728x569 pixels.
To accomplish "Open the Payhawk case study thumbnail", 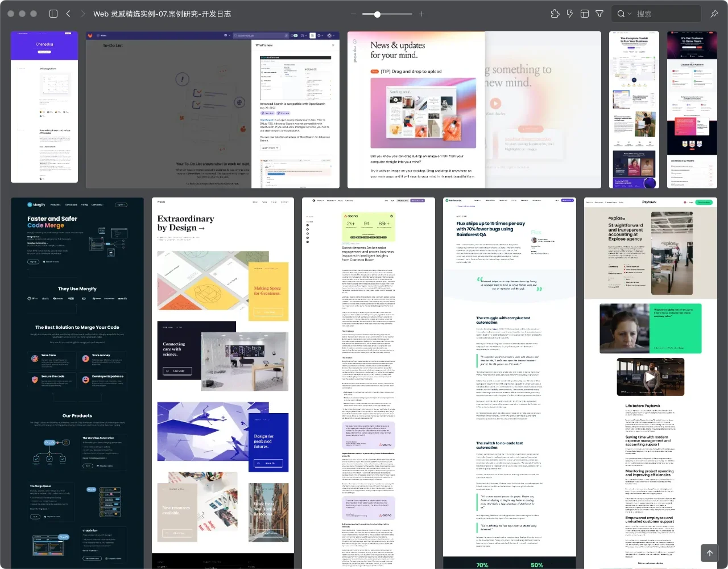I will coord(651,382).
